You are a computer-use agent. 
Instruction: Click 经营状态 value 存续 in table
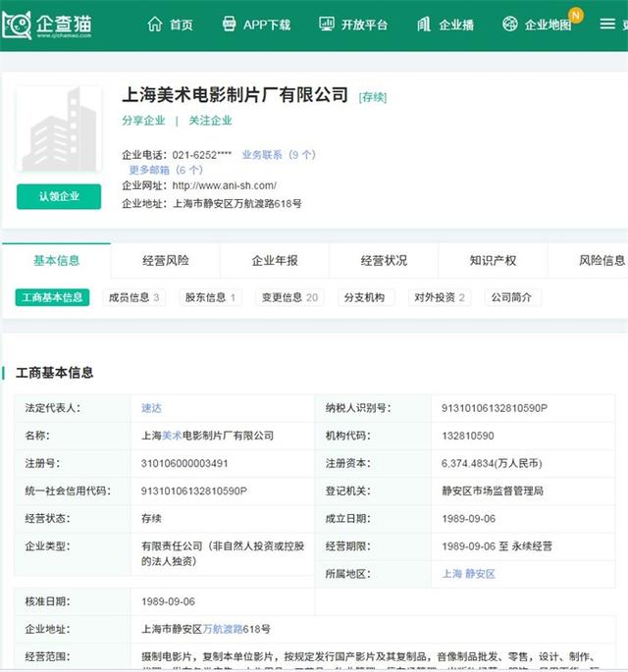152,519
